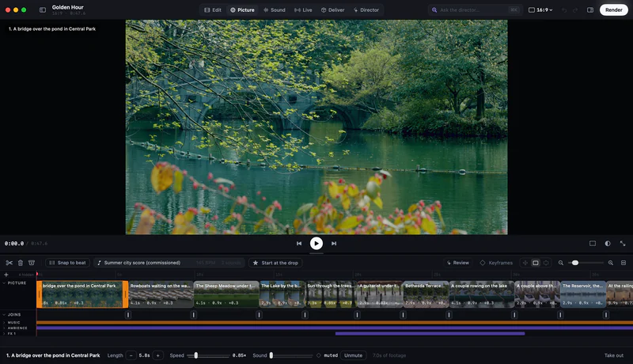This screenshot has width=633, height=364.
Task: Skip to the next clip
Action: 334,244
